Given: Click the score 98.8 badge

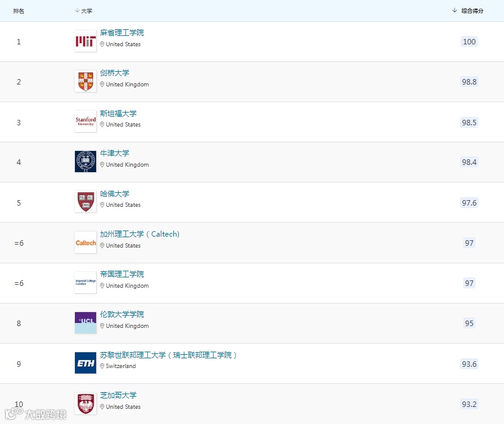Looking at the screenshot, I should pyautogui.click(x=469, y=82).
